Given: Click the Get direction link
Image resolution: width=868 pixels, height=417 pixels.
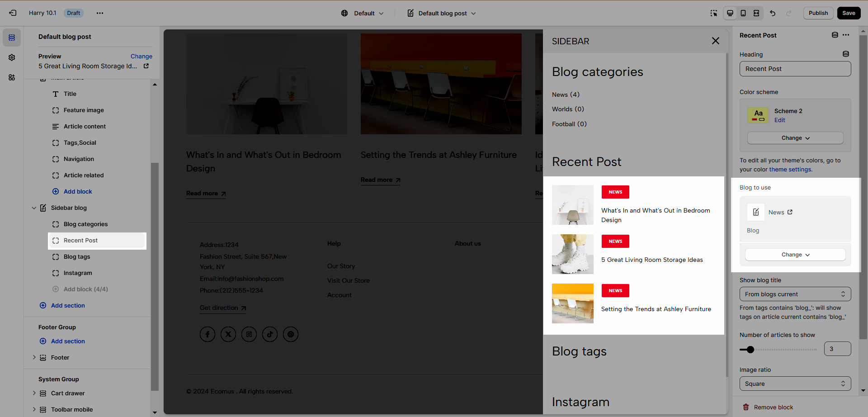Looking at the screenshot, I should tap(223, 308).
